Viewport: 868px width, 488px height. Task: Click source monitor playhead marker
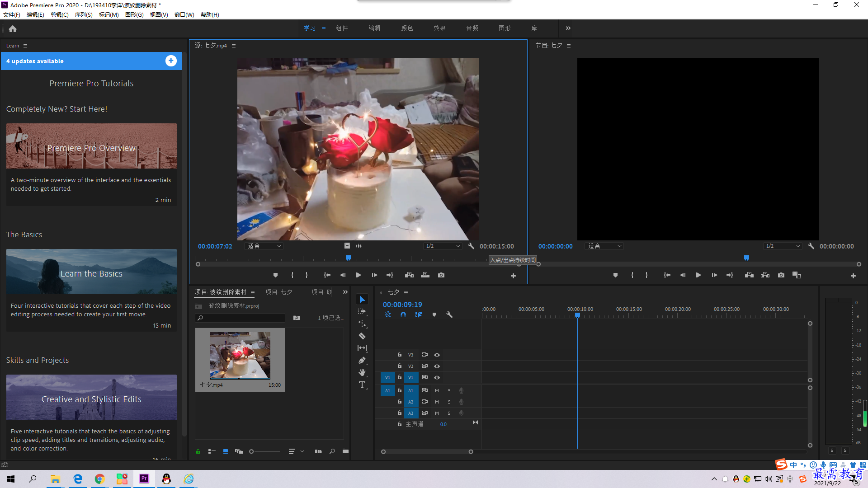[x=348, y=258]
